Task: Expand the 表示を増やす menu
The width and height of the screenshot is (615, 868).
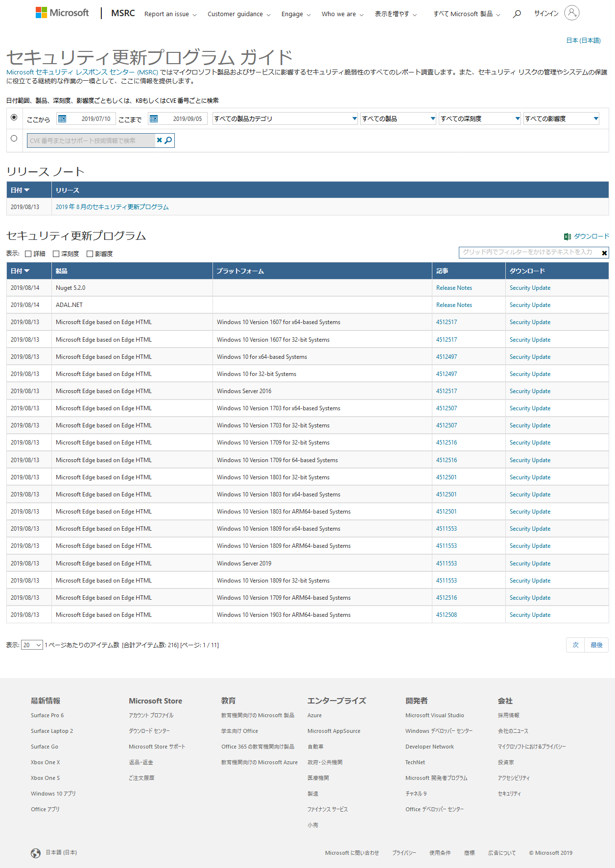Action: tap(396, 14)
